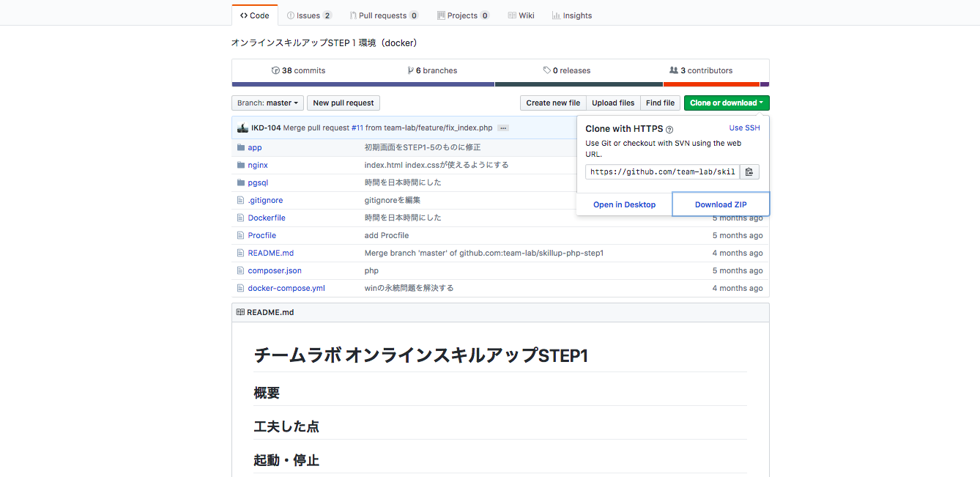Open the Dockerfile file
980x477 pixels.
coord(267,218)
